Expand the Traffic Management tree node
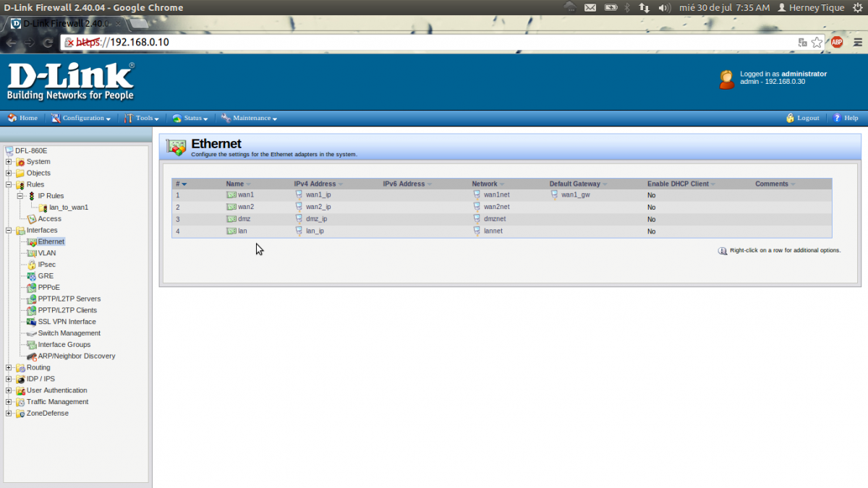Screen dimensions: 868x488 [x=9, y=402]
